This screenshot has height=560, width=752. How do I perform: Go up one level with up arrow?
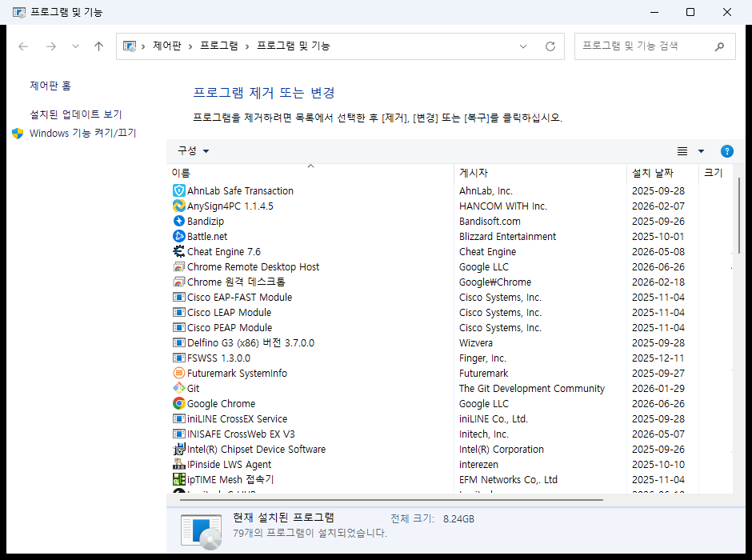pos(98,46)
